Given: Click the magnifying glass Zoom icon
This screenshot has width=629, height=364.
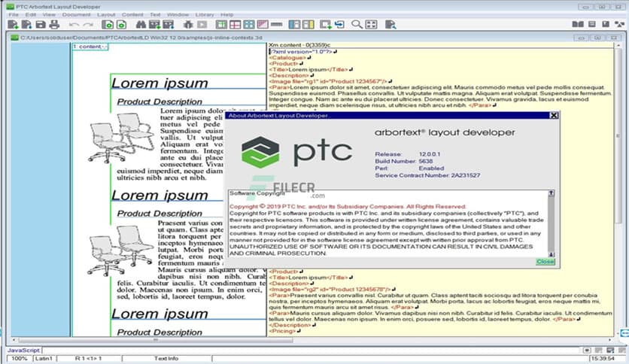Looking at the screenshot, I should (x=356, y=25).
